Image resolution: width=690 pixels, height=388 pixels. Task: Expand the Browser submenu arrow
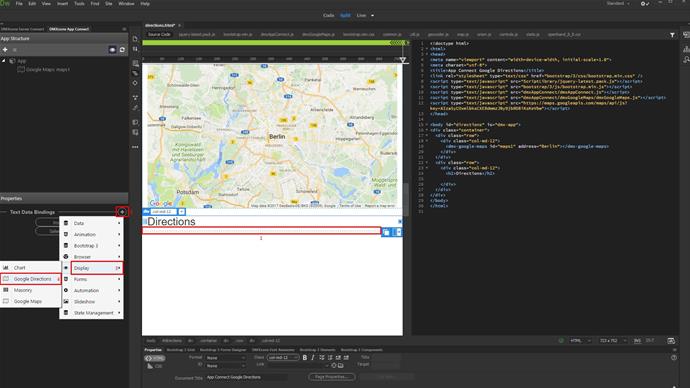coord(119,256)
